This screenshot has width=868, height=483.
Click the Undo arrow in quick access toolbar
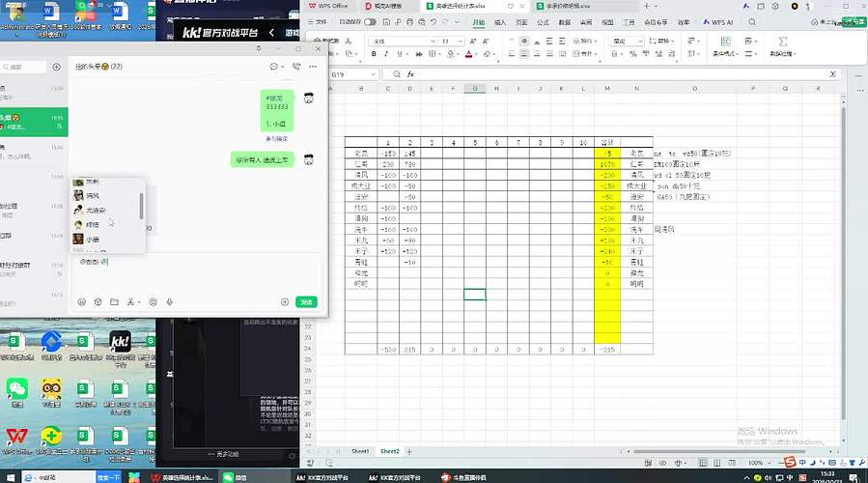pyautogui.click(x=434, y=22)
